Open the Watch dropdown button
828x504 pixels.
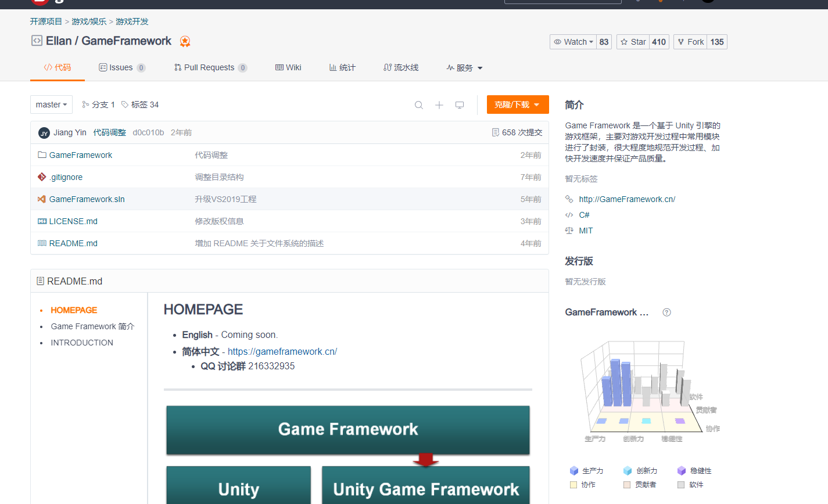click(573, 42)
